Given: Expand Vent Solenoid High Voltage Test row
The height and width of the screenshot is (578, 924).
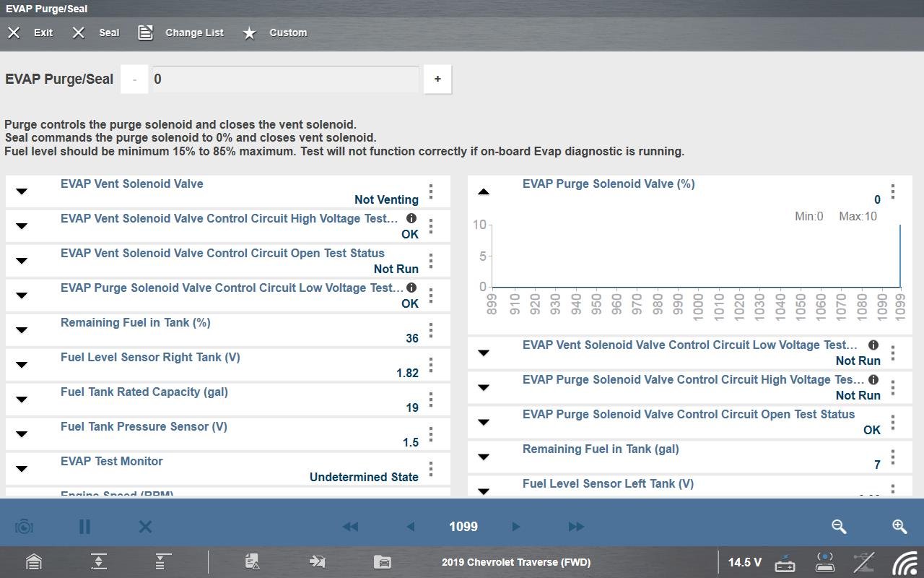Looking at the screenshot, I should pyautogui.click(x=22, y=226).
